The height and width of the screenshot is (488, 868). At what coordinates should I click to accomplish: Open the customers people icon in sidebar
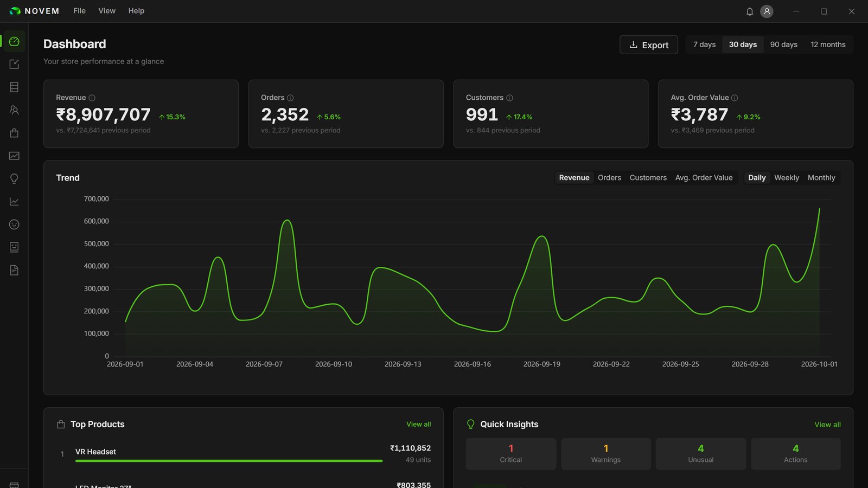click(14, 110)
